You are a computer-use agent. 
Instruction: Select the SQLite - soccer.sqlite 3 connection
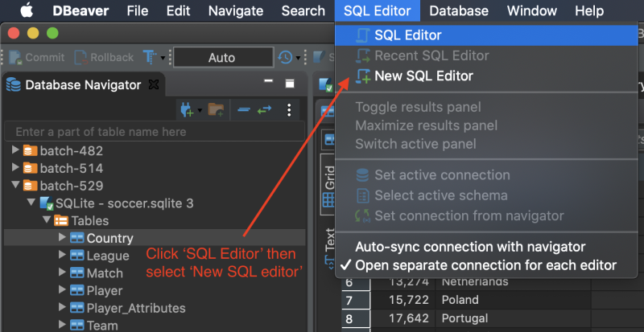click(x=124, y=203)
